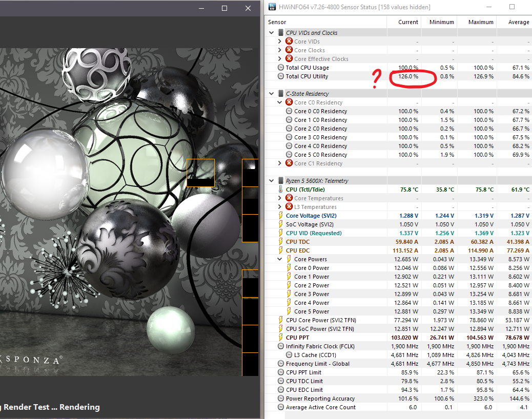Screen dimensions: 532x419
Task: Click the chip icon beside Ryzen 5 5600X: Telemetry
Action: click(x=281, y=181)
